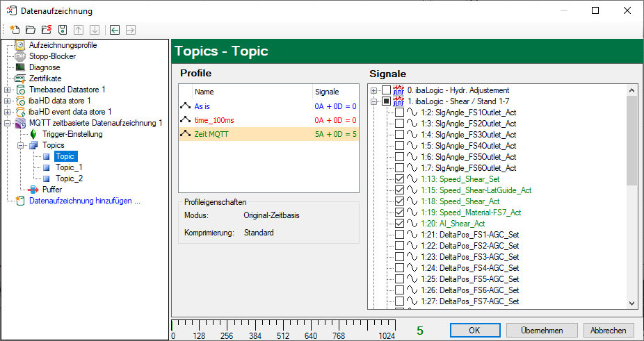The image size is (644, 341).
Task: Click the profile icon beside time_100ms
Action: pos(185,120)
